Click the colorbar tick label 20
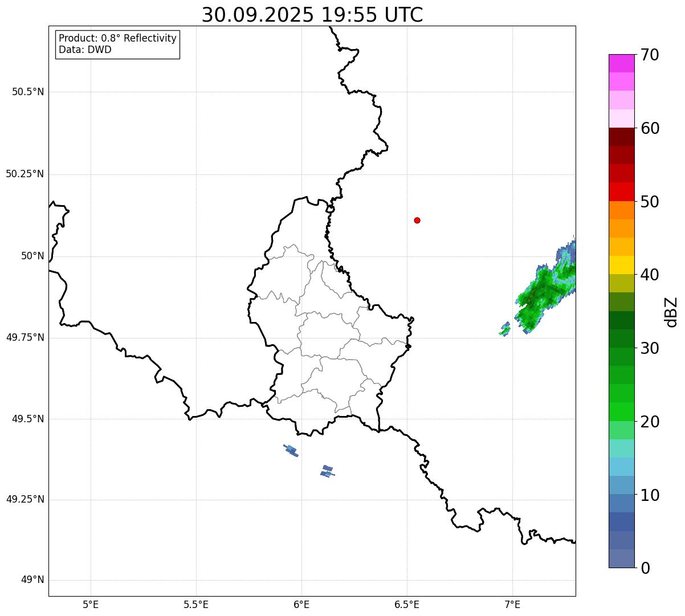The width and height of the screenshot is (685, 616). click(650, 422)
